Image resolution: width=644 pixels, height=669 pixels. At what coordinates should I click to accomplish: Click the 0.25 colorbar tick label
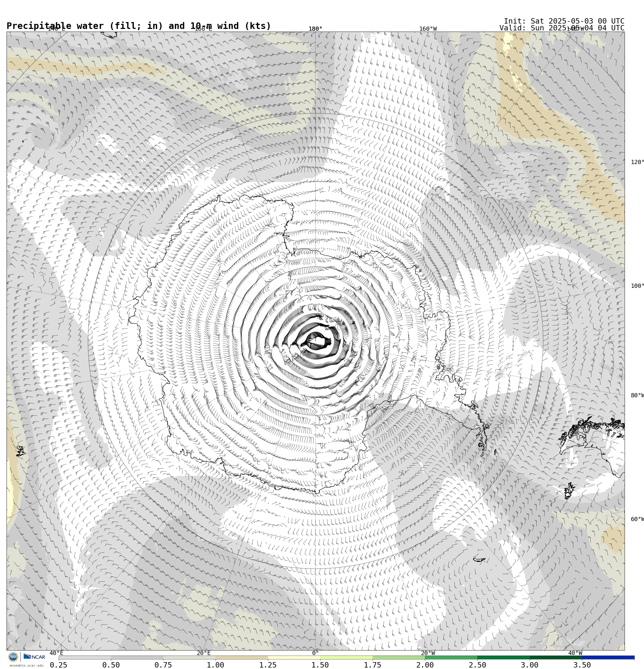[x=59, y=665]
